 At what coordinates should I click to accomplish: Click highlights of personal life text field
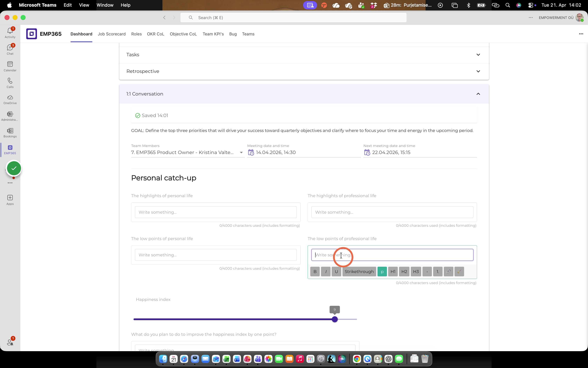(216, 212)
